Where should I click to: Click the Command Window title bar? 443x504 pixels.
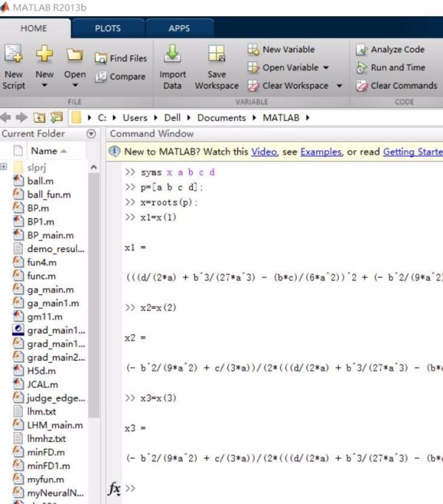[x=275, y=134]
